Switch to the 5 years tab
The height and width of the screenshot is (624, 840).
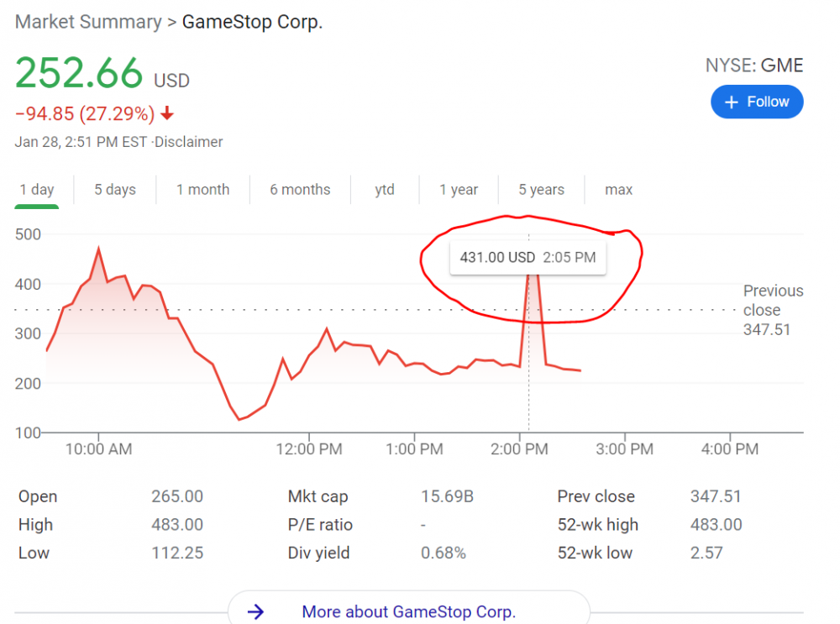[541, 190]
